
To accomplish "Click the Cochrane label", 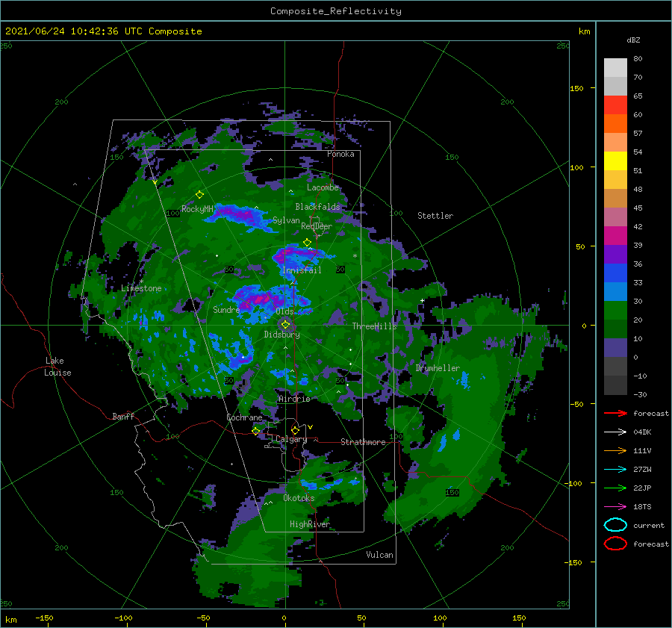I will pos(244,417).
